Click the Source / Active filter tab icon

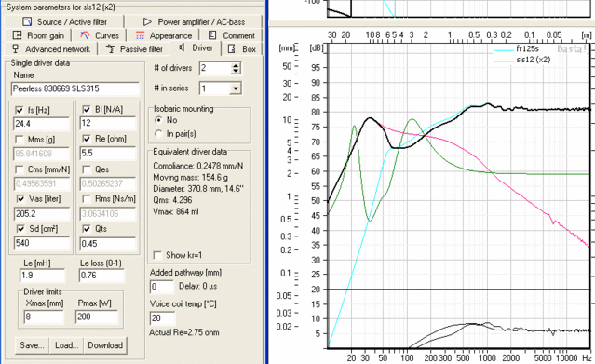(x=27, y=21)
